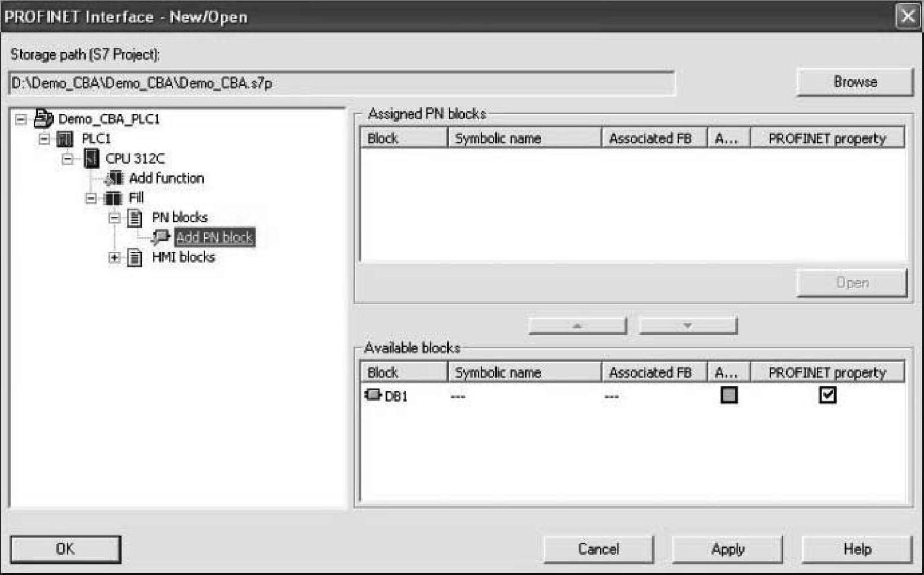
Task: Collapse the PN blocks node
Action: [114, 218]
